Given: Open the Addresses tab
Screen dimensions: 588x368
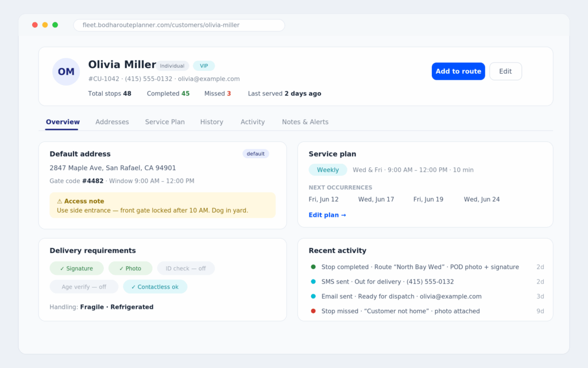Looking at the screenshot, I should (112, 122).
